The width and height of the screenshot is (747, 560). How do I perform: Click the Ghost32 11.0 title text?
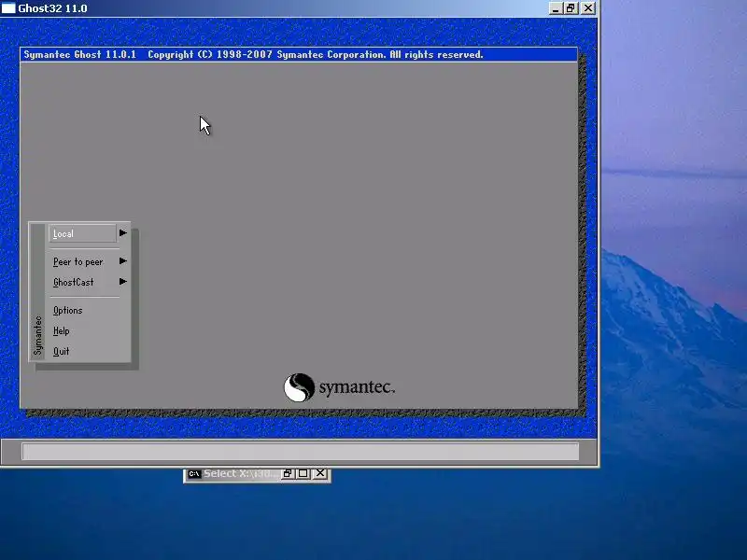coord(52,8)
